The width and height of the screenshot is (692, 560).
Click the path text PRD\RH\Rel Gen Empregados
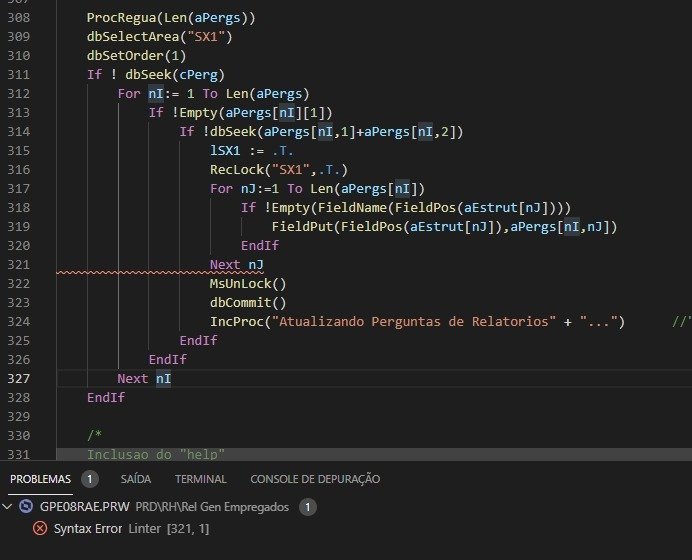(x=212, y=507)
